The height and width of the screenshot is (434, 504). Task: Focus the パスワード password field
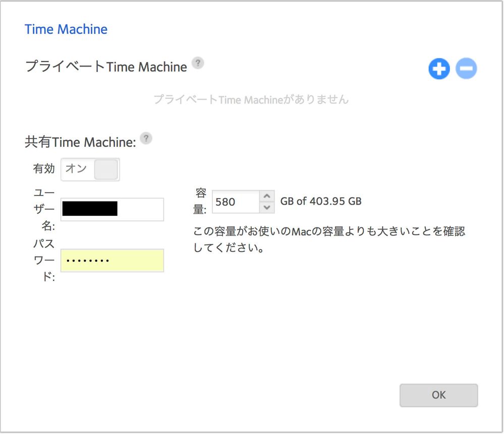point(112,260)
